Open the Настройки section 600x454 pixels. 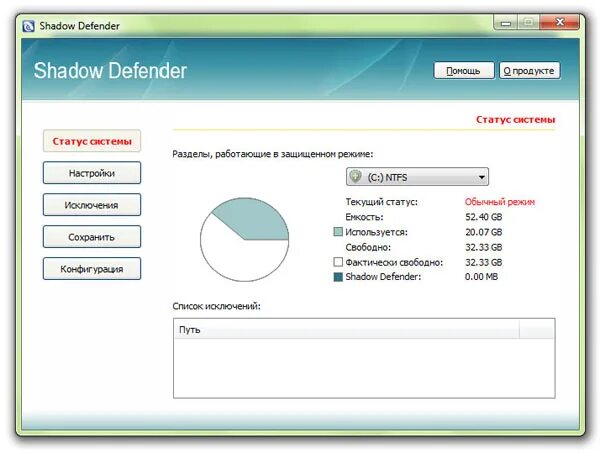coord(92,173)
